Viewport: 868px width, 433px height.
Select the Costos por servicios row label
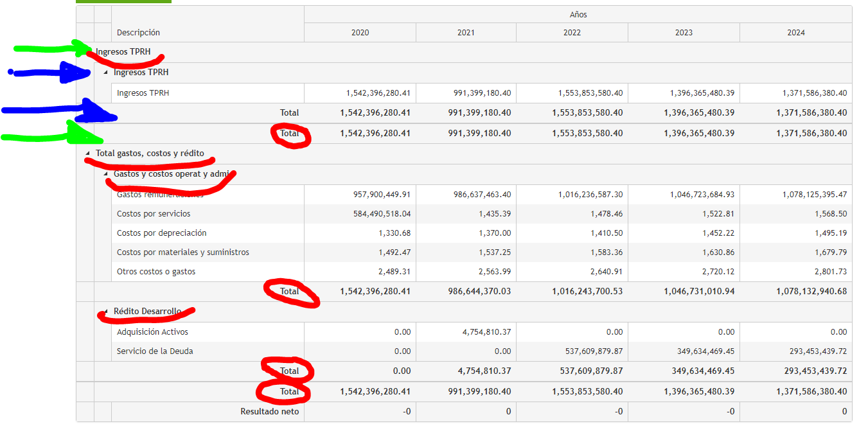(x=154, y=214)
